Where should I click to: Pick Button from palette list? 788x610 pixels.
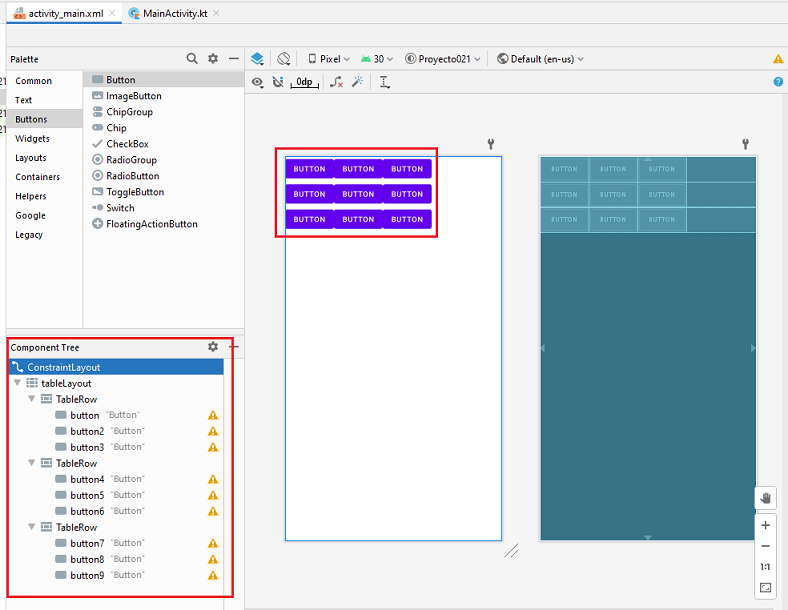[x=164, y=79]
